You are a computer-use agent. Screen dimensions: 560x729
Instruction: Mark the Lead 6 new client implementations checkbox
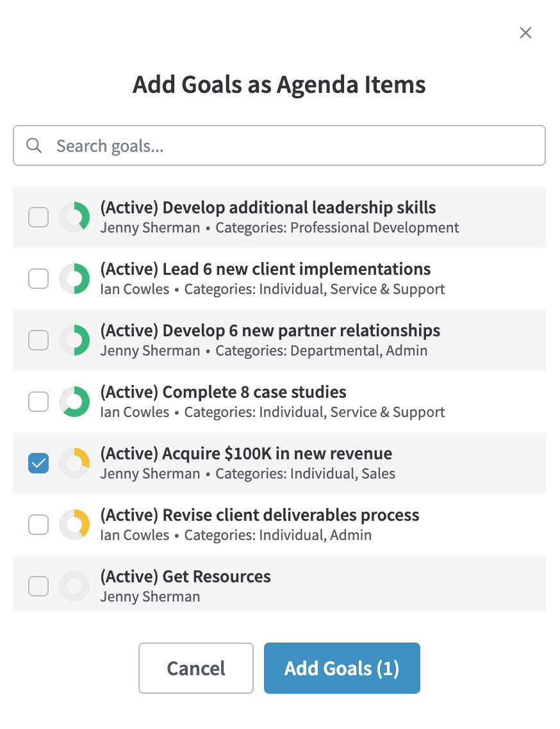coord(38,279)
